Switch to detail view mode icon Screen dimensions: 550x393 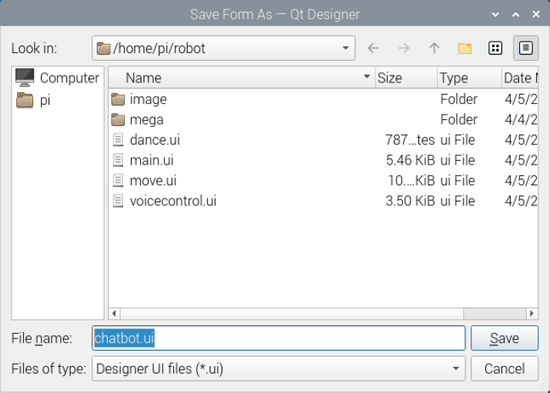pyautogui.click(x=526, y=48)
